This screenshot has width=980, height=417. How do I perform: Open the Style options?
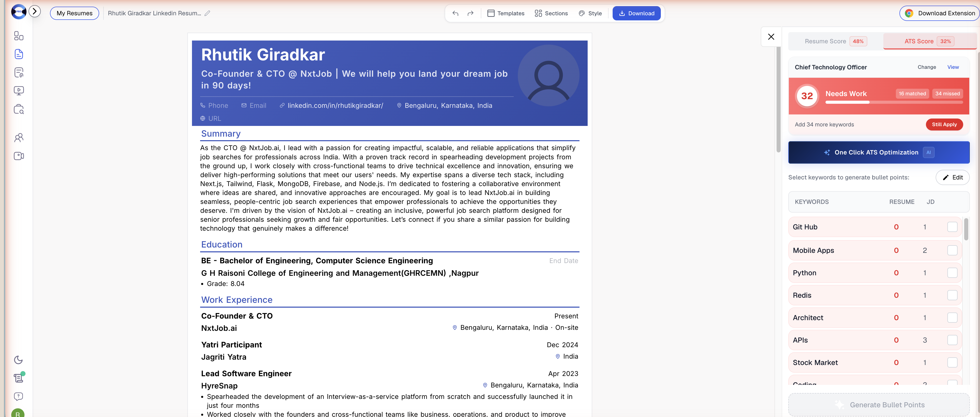(590, 13)
